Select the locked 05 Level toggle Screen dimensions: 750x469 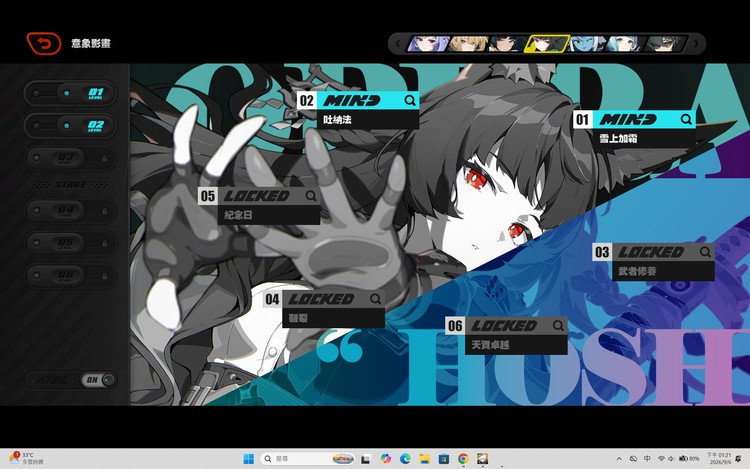click(70, 243)
